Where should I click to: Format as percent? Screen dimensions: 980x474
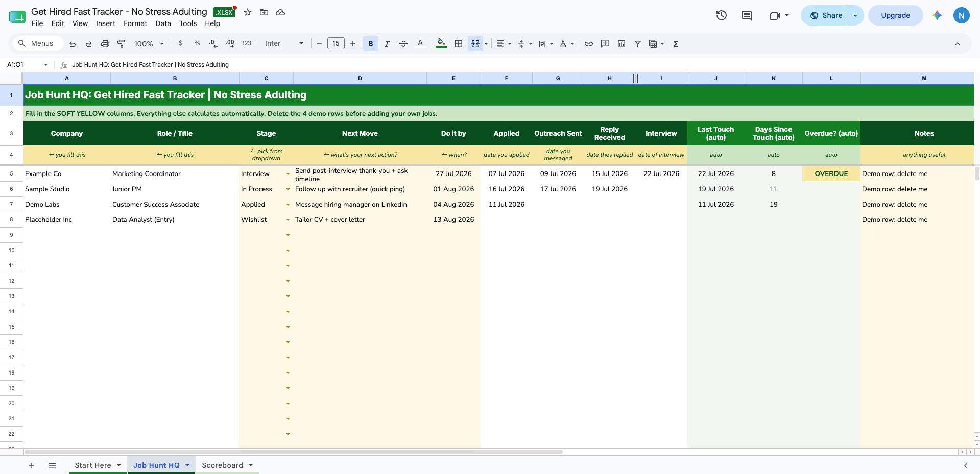point(197,43)
